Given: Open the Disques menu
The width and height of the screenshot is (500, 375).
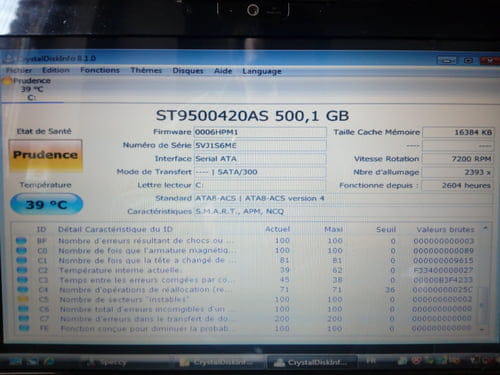Looking at the screenshot, I should 188,71.
